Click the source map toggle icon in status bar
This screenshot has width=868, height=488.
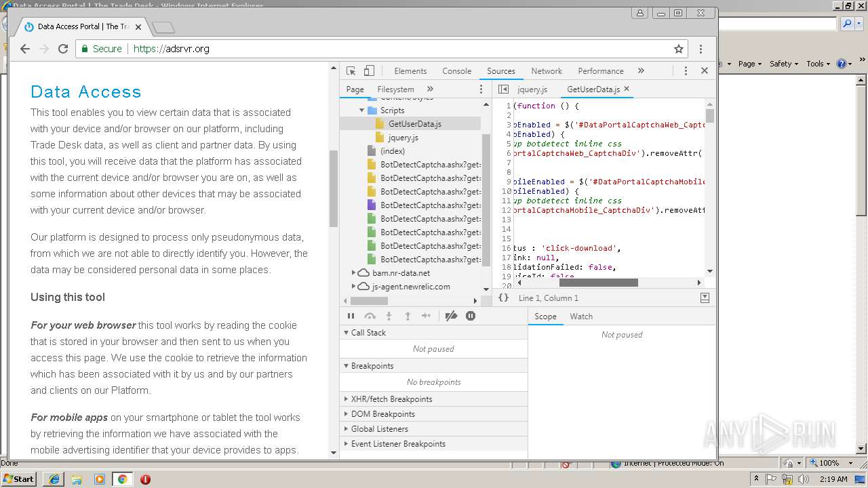[x=705, y=298]
